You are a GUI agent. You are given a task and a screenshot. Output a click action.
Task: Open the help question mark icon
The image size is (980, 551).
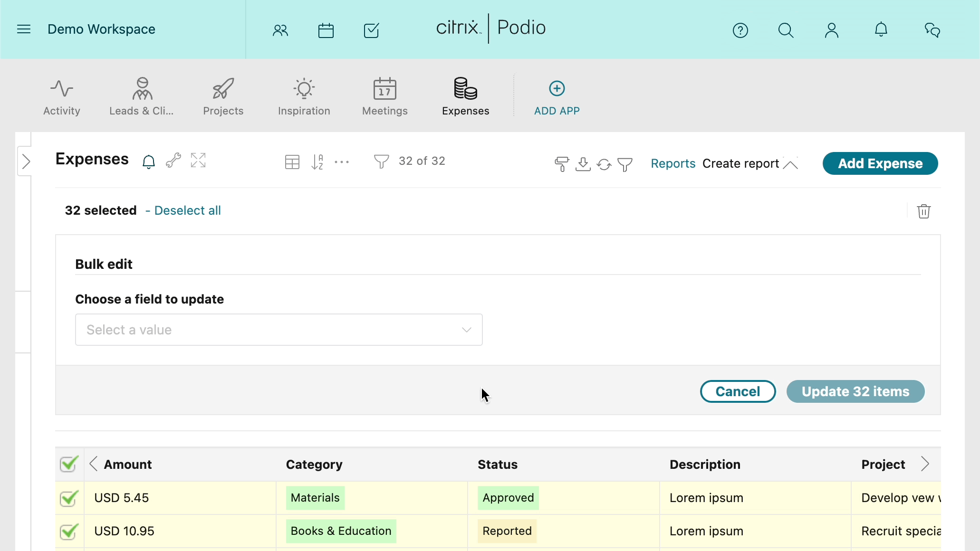click(x=740, y=30)
